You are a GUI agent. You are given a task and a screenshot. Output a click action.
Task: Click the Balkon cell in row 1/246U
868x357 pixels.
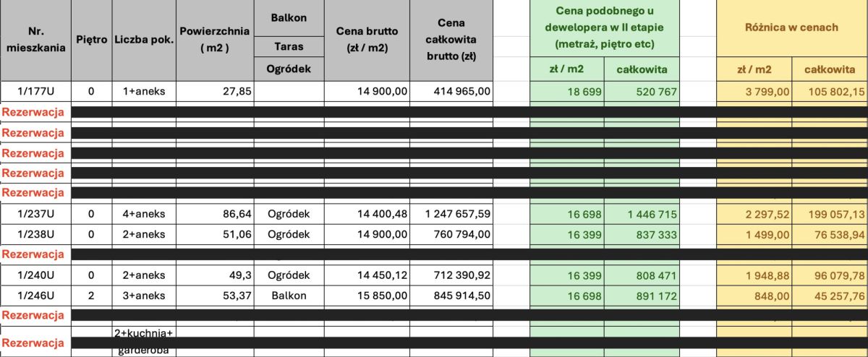289,296
